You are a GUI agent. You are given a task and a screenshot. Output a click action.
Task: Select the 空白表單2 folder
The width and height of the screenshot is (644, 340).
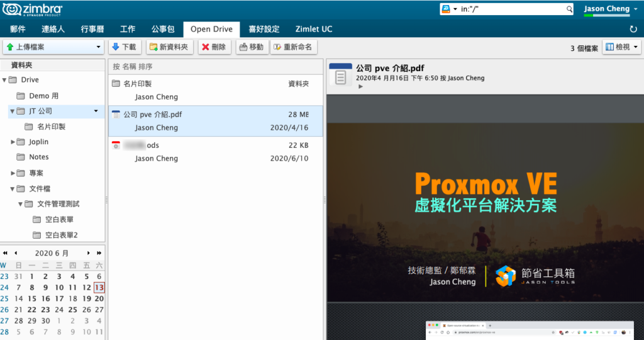pos(61,235)
